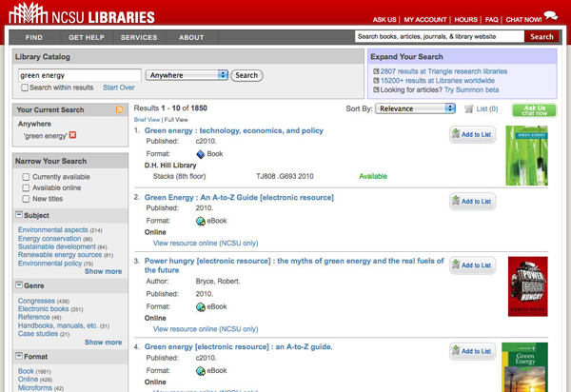The height and width of the screenshot is (392, 571).
Task: Enable the Currently available checkbox
Action: (25, 177)
